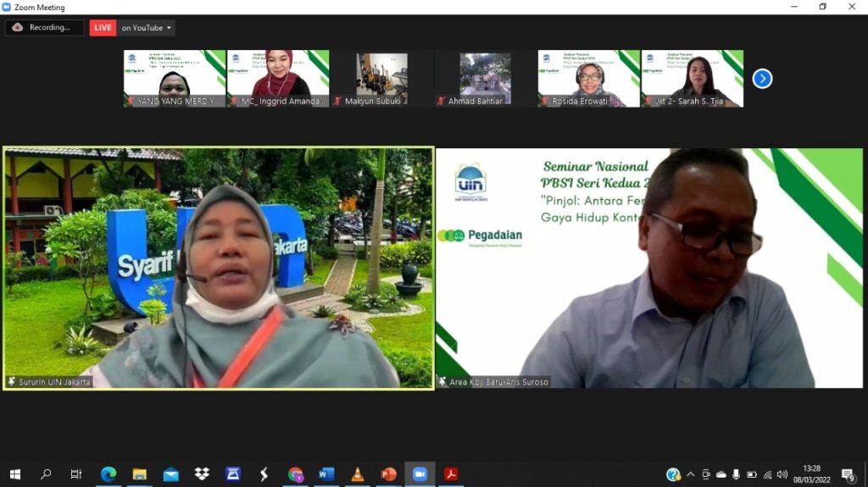Open Microsoft Edge from the taskbar

click(108, 474)
